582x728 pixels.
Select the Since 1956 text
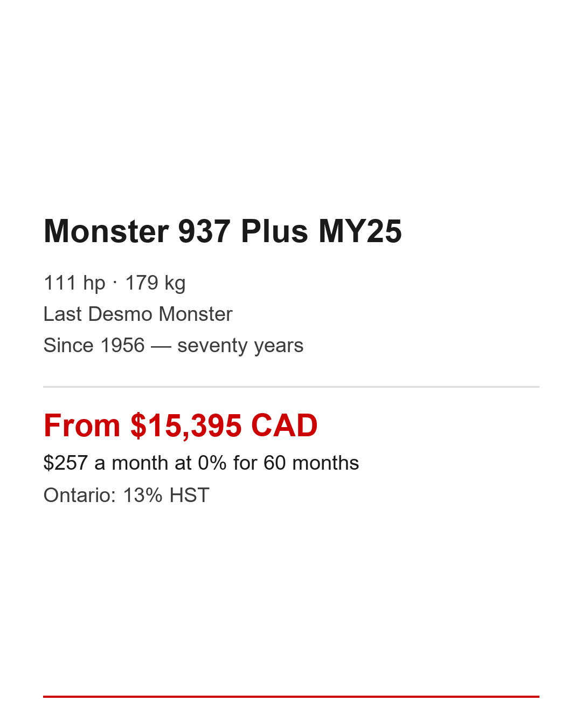coord(94,345)
